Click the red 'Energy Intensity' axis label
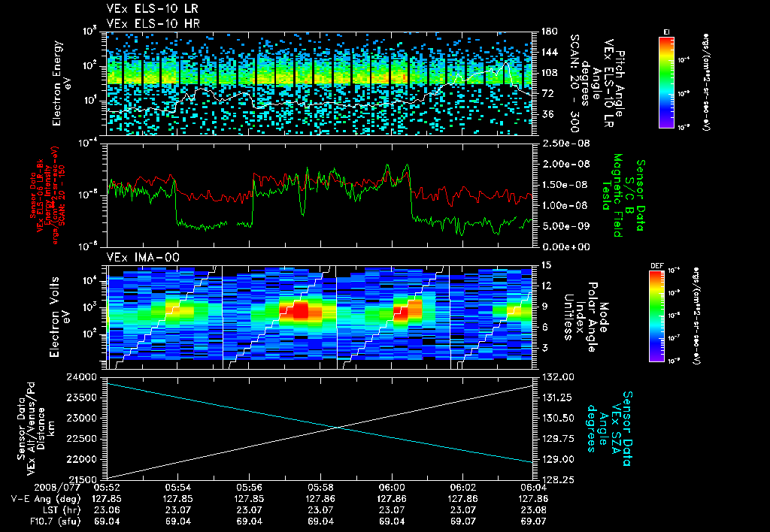The width and height of the screenshot is (770, 532). pyautogui.click(x=48, y=195)
